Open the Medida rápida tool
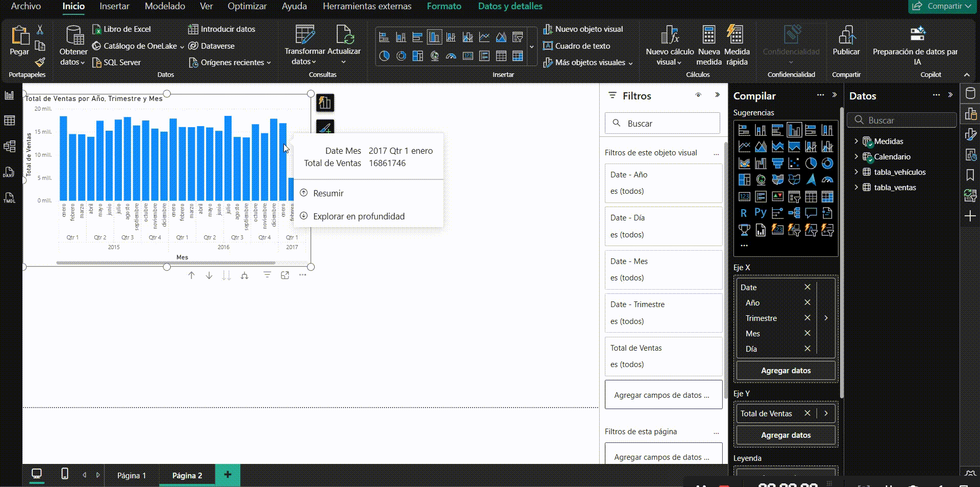980x487 pixels. point(737,45)
